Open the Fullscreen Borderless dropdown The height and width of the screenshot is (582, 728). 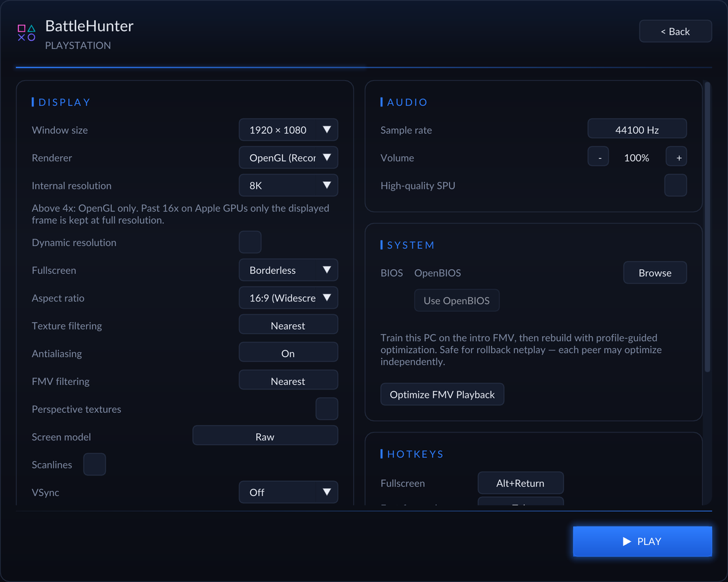point(289,270)
